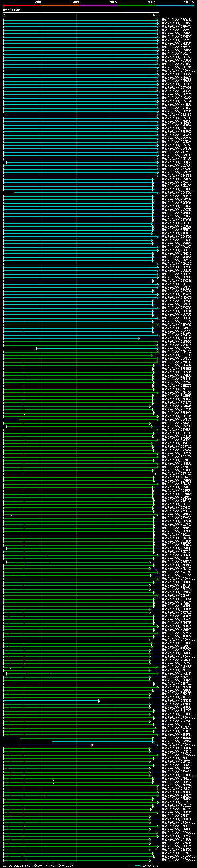This screenshot has width=197, height=868.
Task: Open hit UniRef100_P09043
Action: click(x=177, y=30)
